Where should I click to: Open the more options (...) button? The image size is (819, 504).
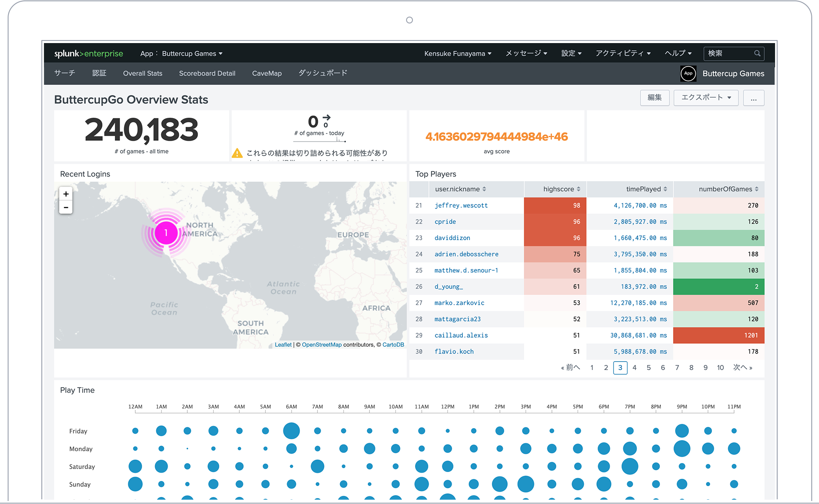point(754,98)
